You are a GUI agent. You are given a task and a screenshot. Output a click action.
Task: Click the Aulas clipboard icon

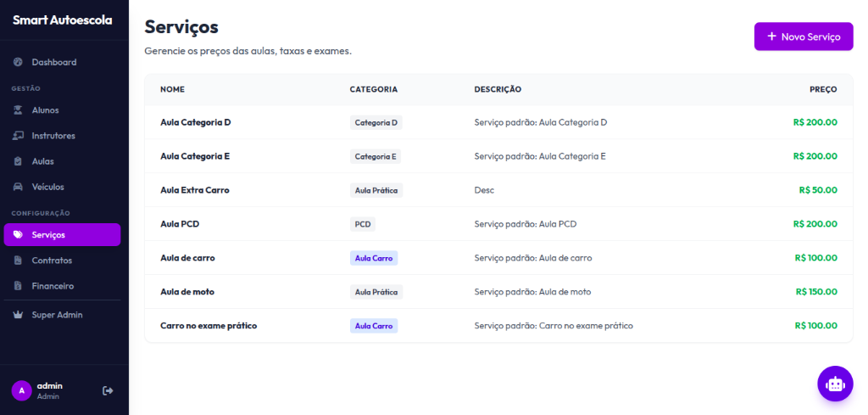[x=18, y=161]
